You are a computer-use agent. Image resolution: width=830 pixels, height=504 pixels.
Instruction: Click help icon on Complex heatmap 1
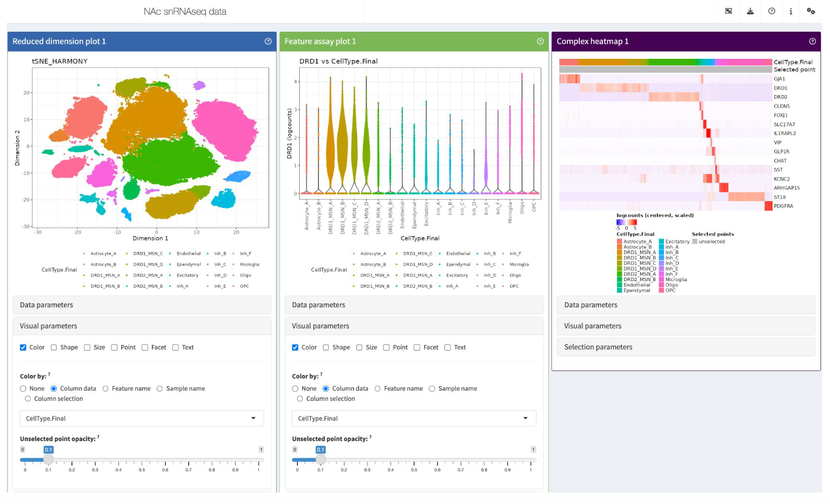[x=812, y=41]
